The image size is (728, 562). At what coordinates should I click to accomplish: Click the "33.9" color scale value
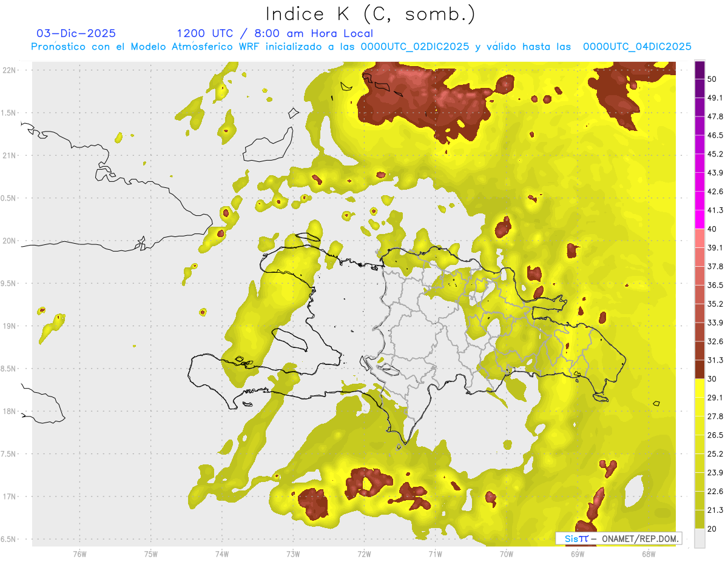[x=715, y=323]
